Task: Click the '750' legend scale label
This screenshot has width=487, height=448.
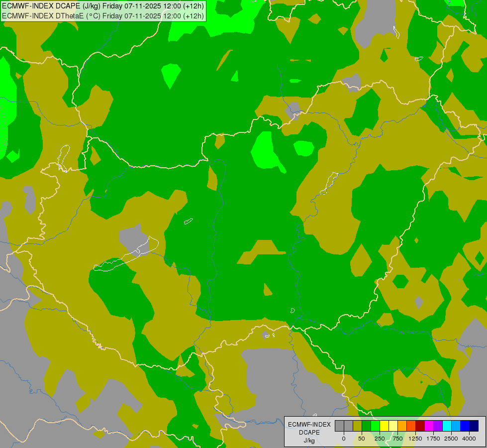Action: tap(397, 439)
